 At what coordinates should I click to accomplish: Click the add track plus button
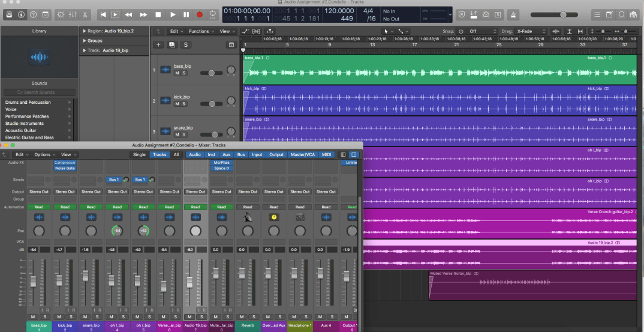[x=158, y=45]
